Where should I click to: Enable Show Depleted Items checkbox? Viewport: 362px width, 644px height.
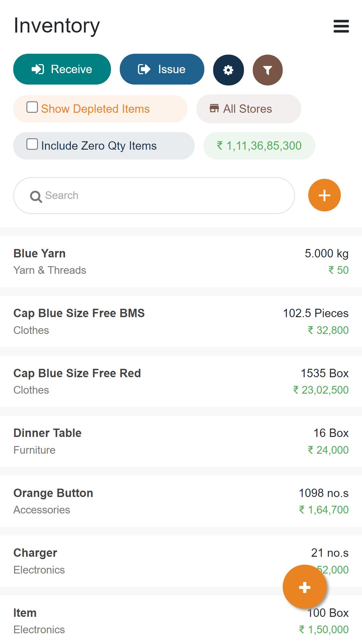pos(32,107)
